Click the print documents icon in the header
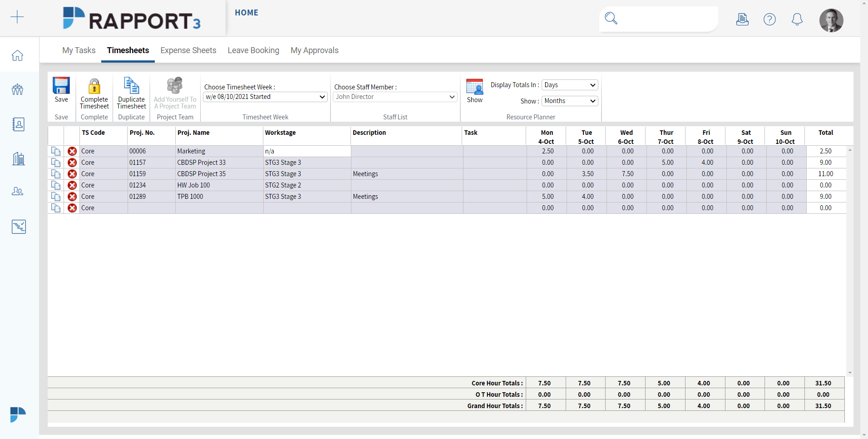 [742, 19]
